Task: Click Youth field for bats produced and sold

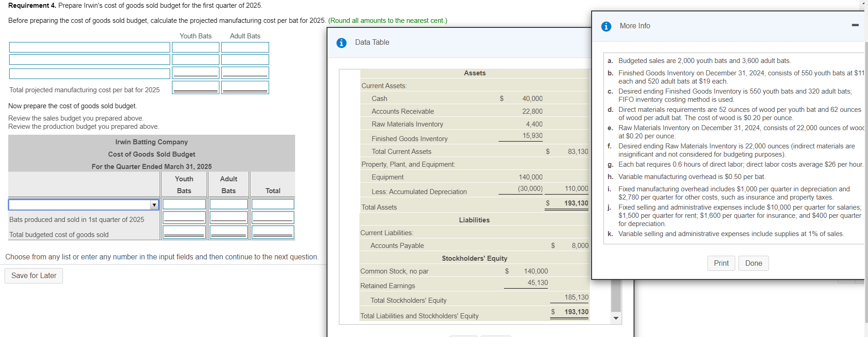Action: tap(184, 217)
